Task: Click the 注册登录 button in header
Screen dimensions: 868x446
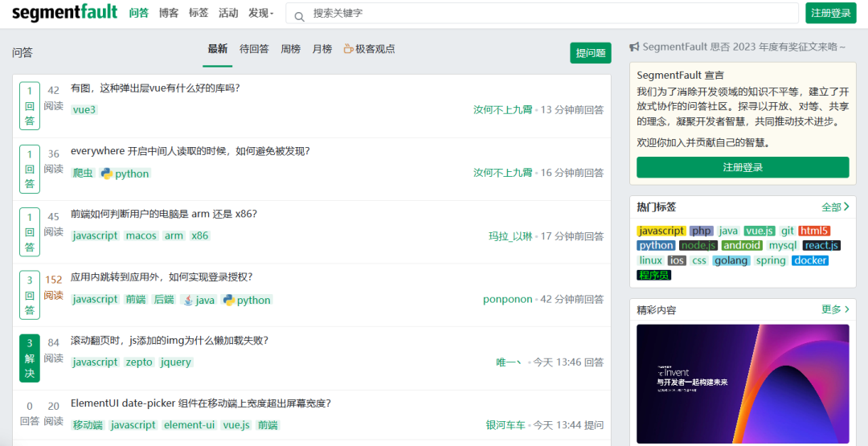Action: tap(831, 14)
